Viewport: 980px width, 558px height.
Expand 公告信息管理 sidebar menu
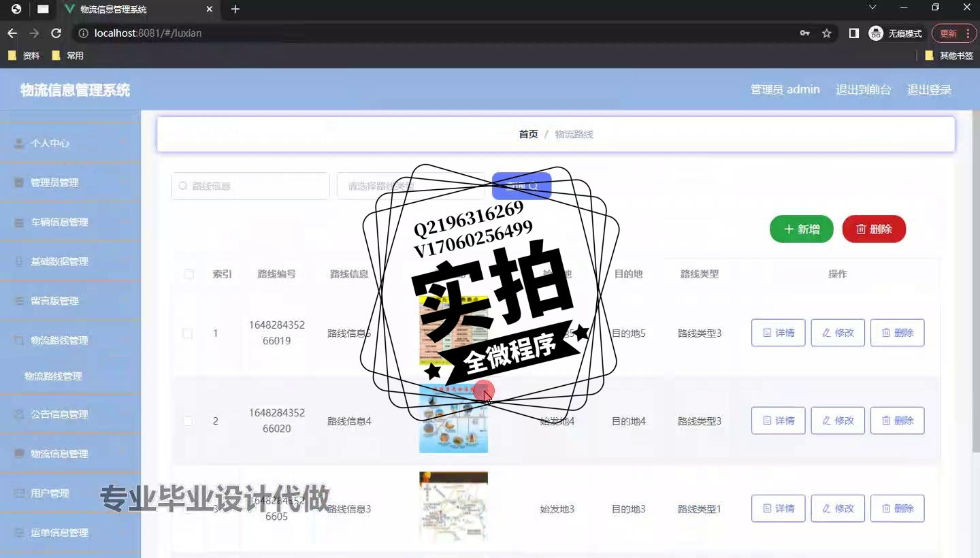tap(70, 414)
